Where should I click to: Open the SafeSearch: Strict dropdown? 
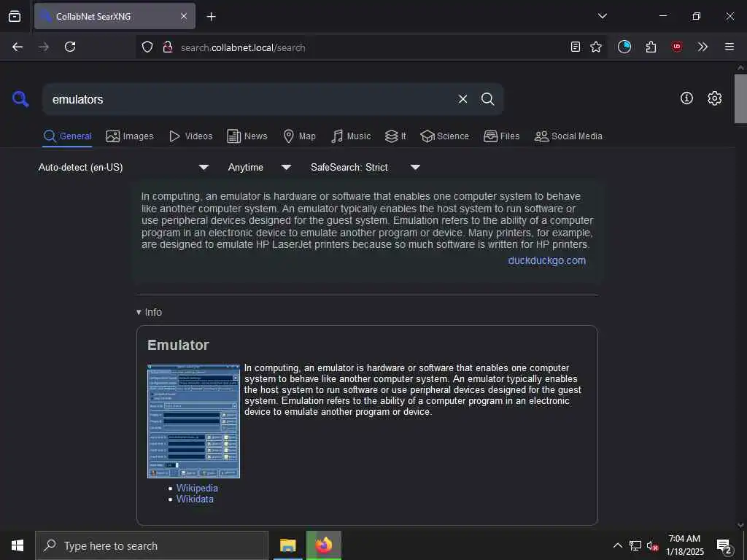[365, 167]
